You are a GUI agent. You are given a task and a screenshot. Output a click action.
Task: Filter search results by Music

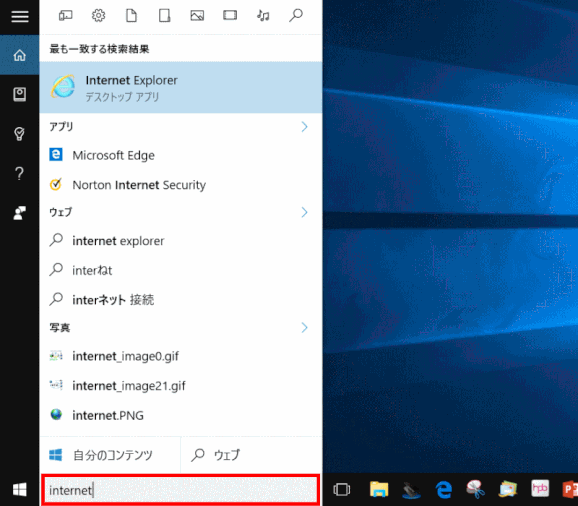tap(263, 15)
